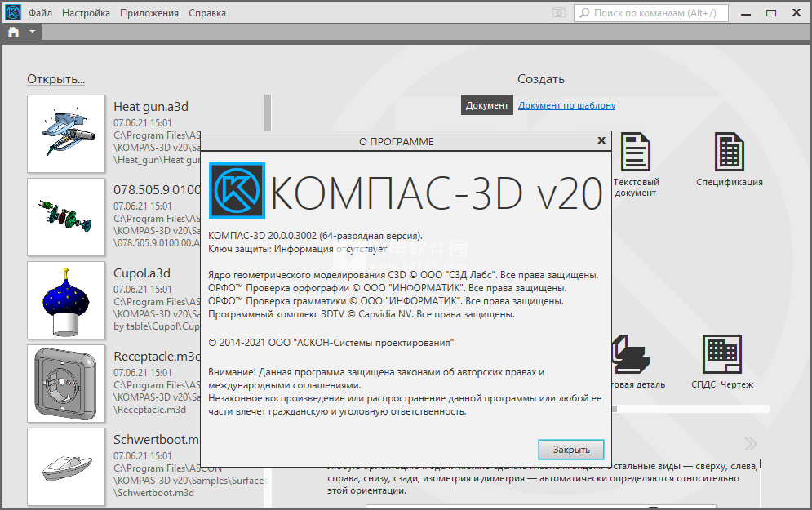Click the Закрыть button
The height and width of the screenshot is (510, 812).
571,450
